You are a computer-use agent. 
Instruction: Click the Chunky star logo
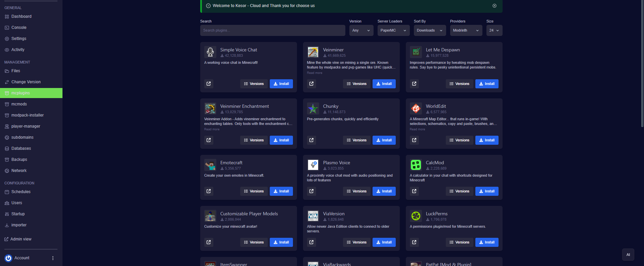coord(313,108)
